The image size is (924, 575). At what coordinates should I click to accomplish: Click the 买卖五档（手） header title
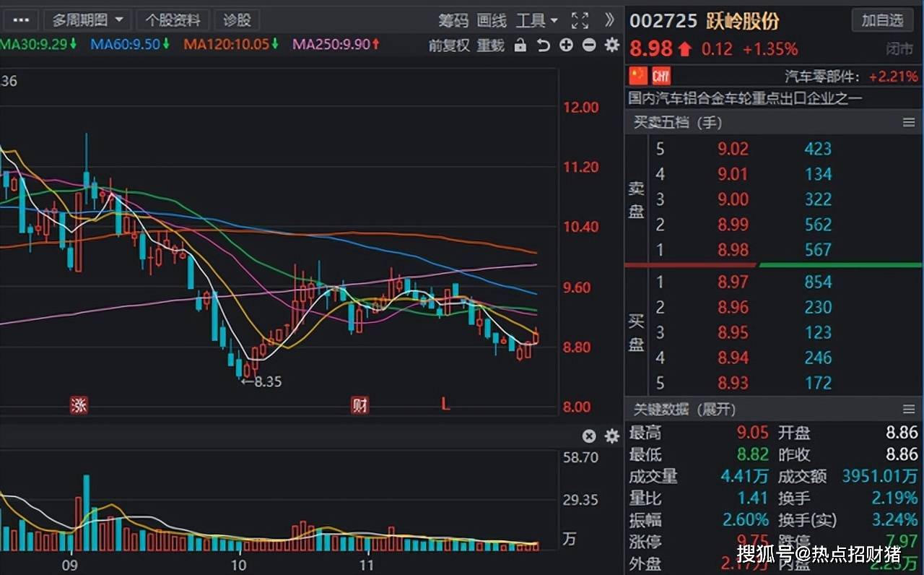coord(678,123)
